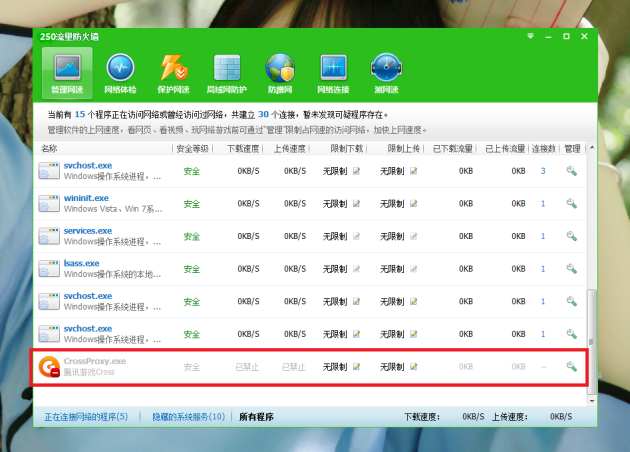Sort list by 安全等级 column header

click(192, 149)
